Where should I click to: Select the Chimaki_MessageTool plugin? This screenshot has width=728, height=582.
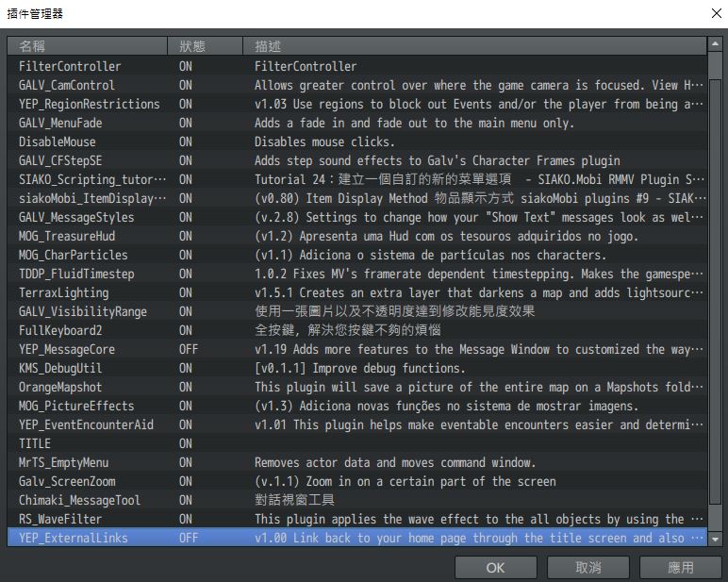(x=357, y=500)
